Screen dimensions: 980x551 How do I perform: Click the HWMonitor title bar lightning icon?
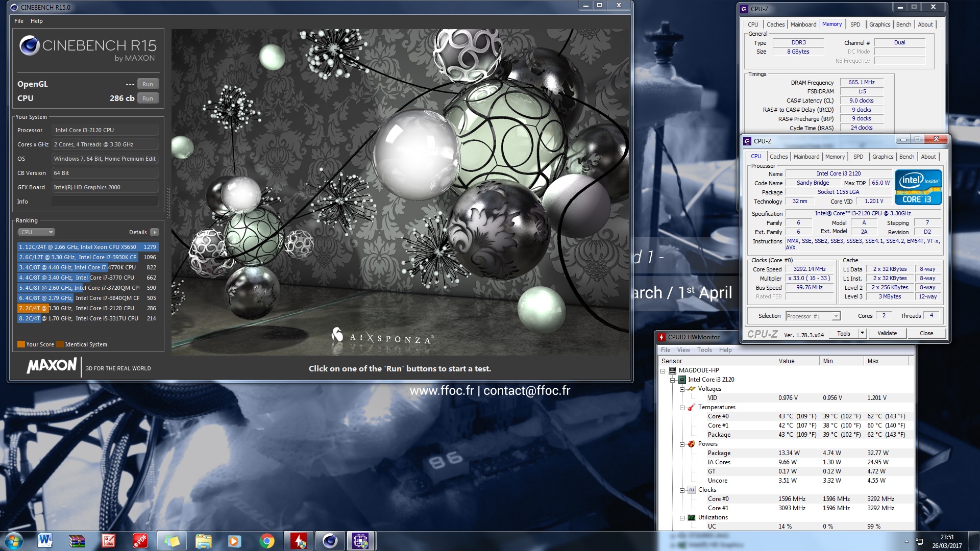[x=662, y=337]
